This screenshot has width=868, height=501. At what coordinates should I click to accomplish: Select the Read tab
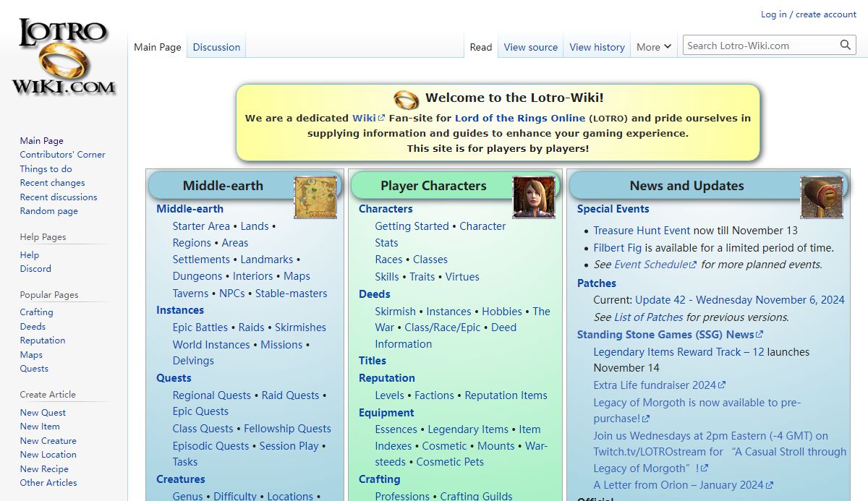pyautogui.click(x=481, y=47)
